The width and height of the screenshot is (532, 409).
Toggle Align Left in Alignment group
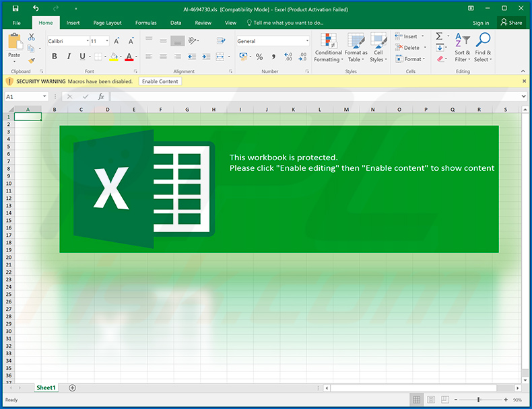(x=149, y=57)
